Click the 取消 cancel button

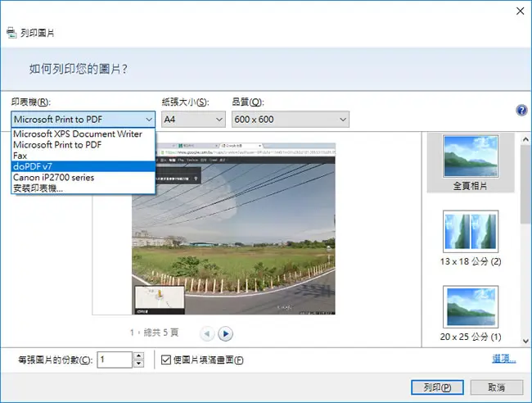pyautogui.click(x=497, y=387)
